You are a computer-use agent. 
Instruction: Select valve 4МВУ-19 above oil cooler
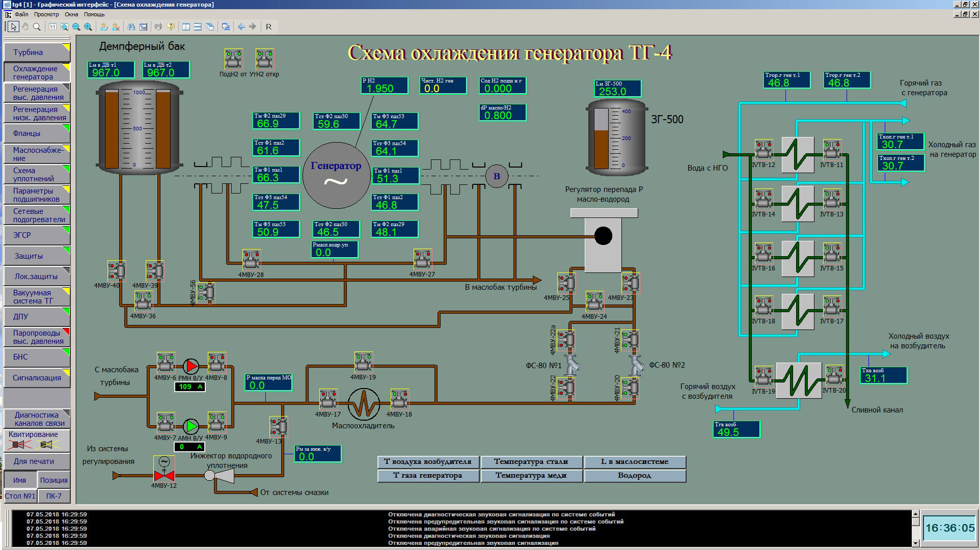(363, 362)
